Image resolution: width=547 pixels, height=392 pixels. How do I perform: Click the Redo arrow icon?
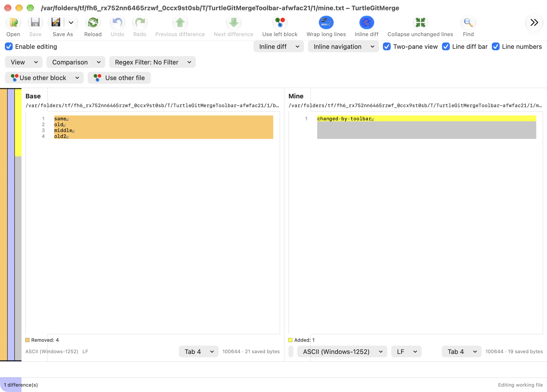[140, 23]
